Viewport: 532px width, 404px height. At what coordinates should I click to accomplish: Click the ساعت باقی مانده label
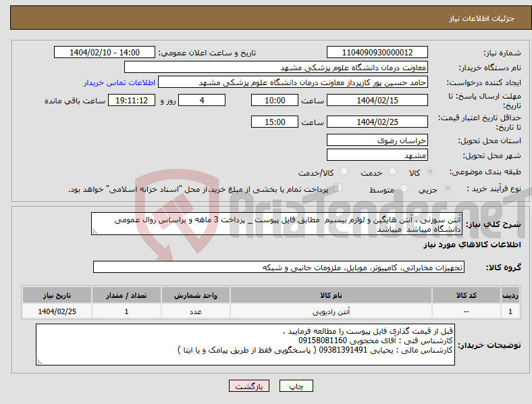(x=75, y=101)
